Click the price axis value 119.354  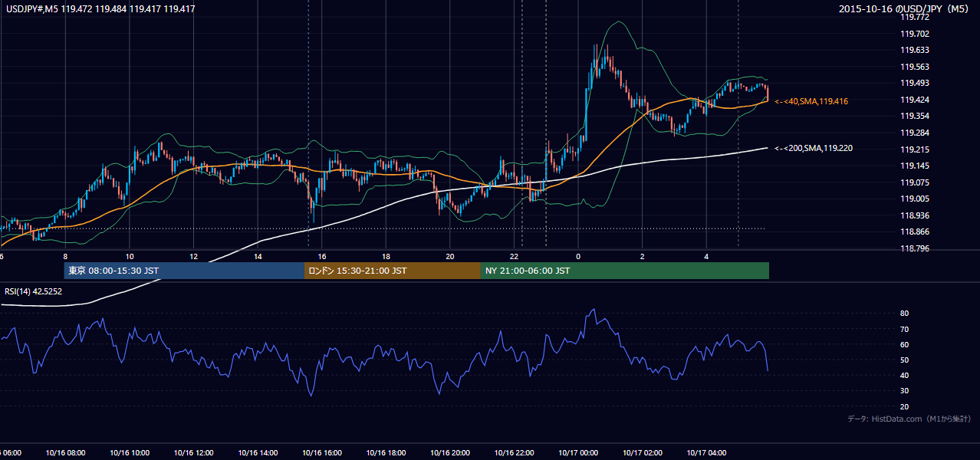[x=914, y=116]
